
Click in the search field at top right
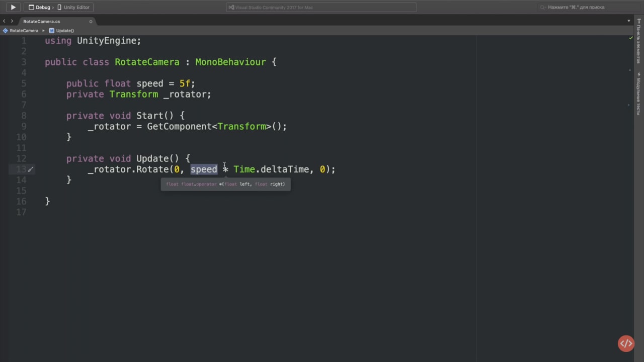click(584, 8)
